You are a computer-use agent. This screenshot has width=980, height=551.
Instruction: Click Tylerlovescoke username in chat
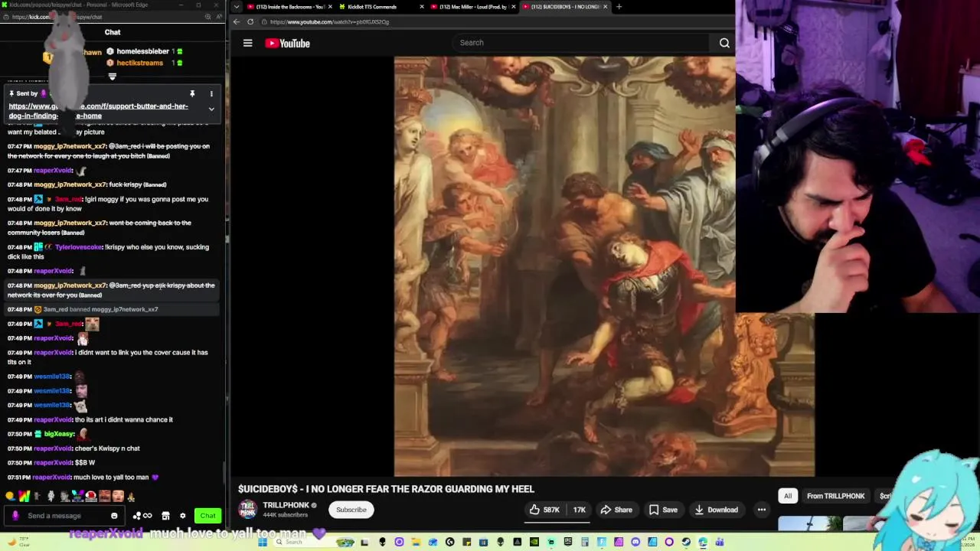[x=78, y=247]
